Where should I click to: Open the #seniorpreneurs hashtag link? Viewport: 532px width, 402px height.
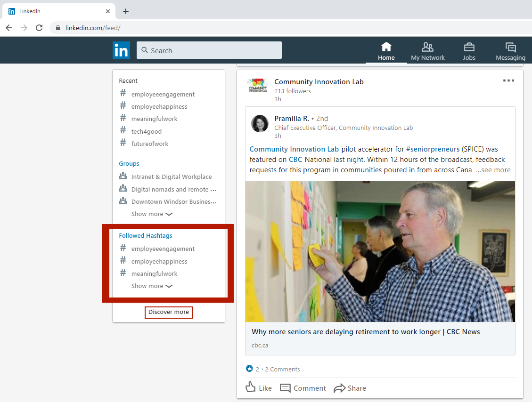coord(433,149)
